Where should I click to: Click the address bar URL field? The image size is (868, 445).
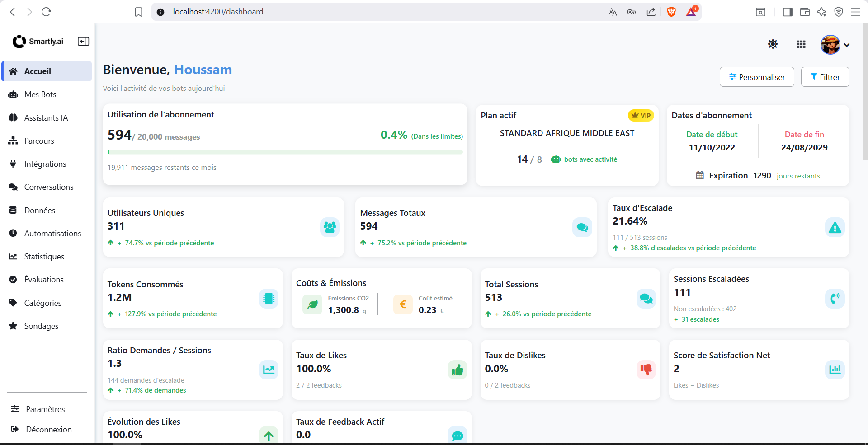tap(384, 12)
